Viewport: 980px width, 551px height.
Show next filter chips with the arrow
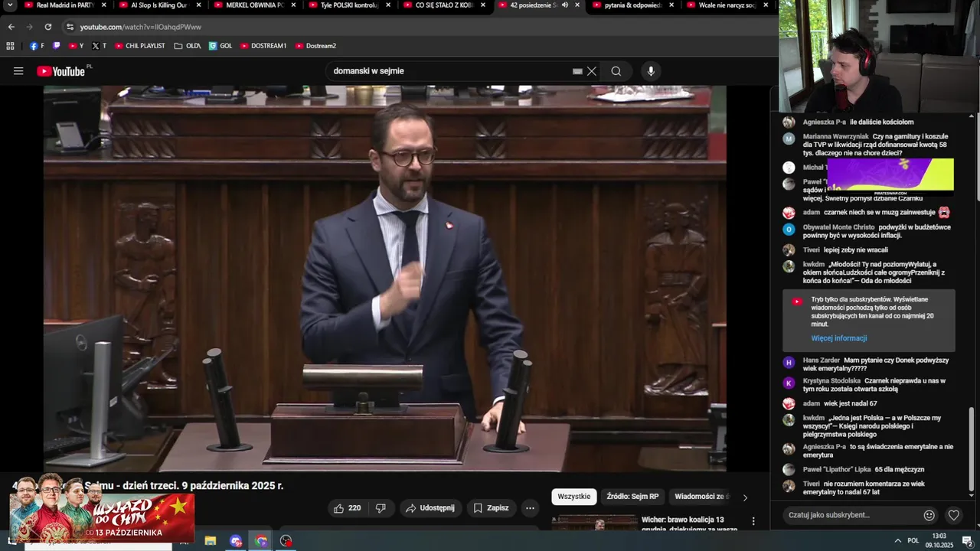coord(745,497)
